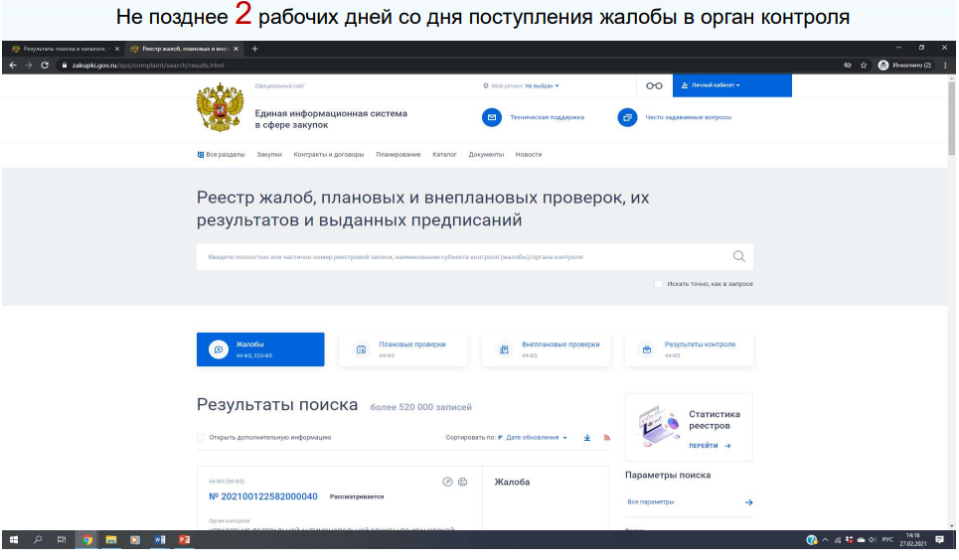Open complaint № 202100122582000040 link
Viewport: 959px width, 560px height.
click(263, 496)
